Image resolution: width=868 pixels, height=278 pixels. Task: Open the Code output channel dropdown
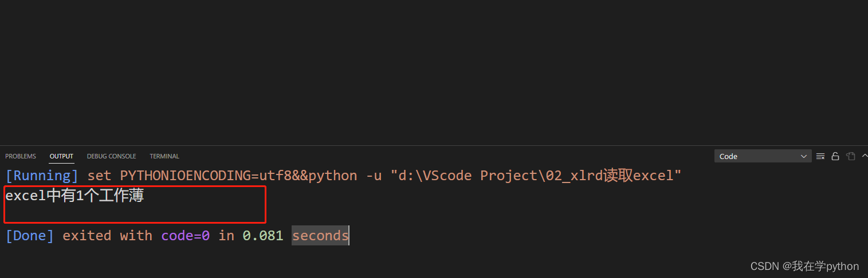[763, 156]
